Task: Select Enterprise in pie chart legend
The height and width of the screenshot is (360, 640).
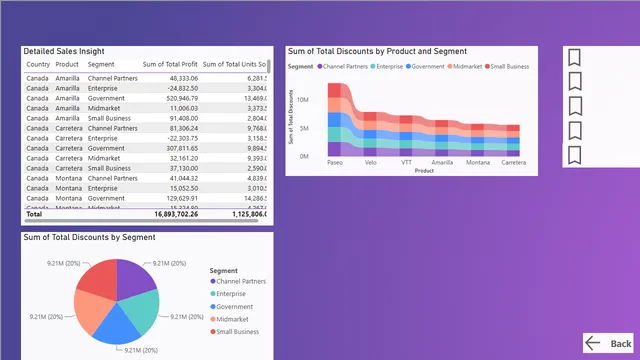Action: [228, 294]
